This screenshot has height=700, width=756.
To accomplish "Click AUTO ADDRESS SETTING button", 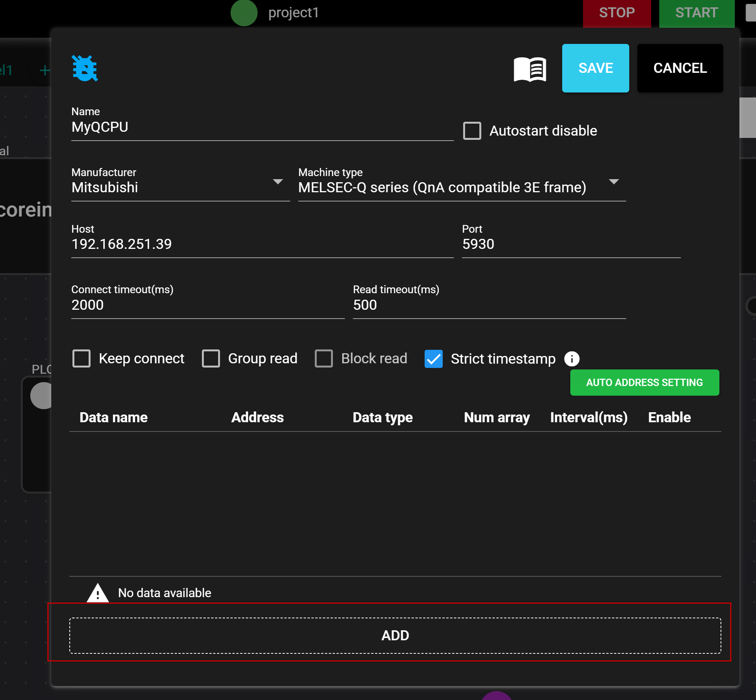I will pyautogui.click(x=644, y=383).
